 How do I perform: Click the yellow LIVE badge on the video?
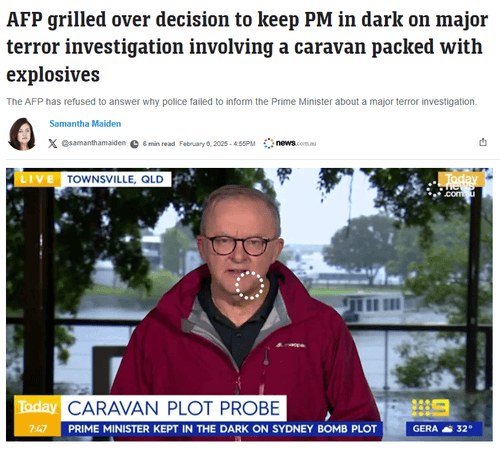[x=37, y=179]
